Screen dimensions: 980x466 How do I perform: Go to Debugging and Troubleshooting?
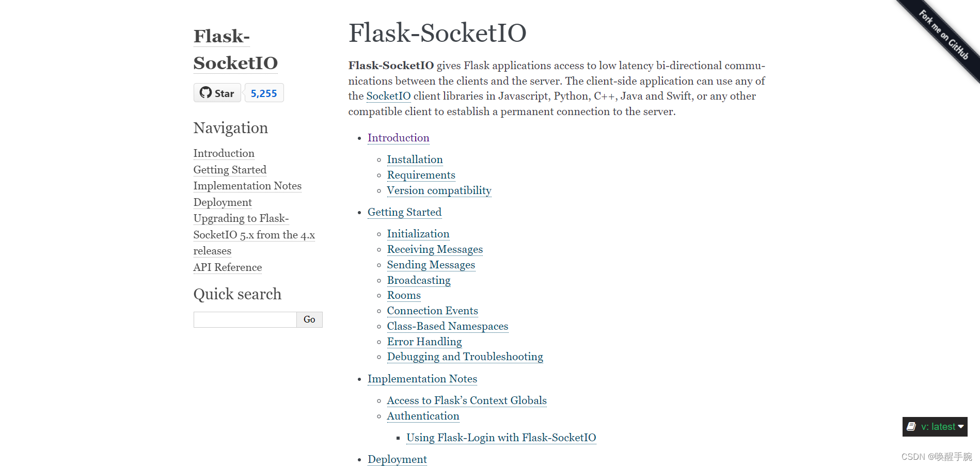coord(465,357)
